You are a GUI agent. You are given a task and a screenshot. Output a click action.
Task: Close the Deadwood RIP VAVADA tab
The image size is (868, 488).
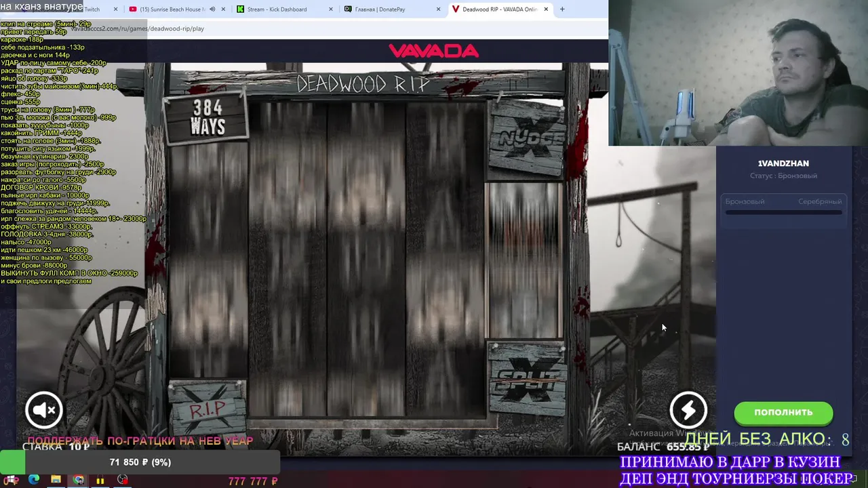[546, 9]
